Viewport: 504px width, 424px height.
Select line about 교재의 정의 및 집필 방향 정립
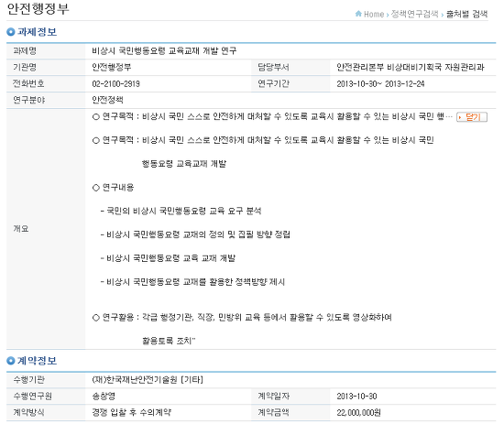pyautogui.click(x=195, y=234)
